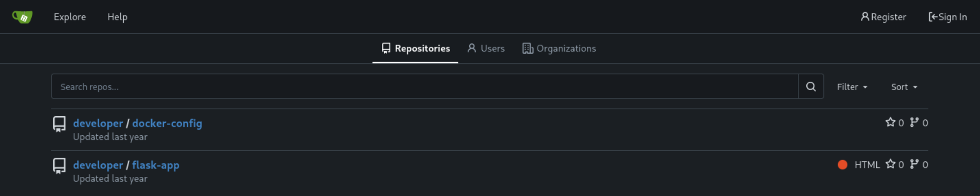The image size is (980, 196).
Task: Switch to the Users tab
Action: 486,49
